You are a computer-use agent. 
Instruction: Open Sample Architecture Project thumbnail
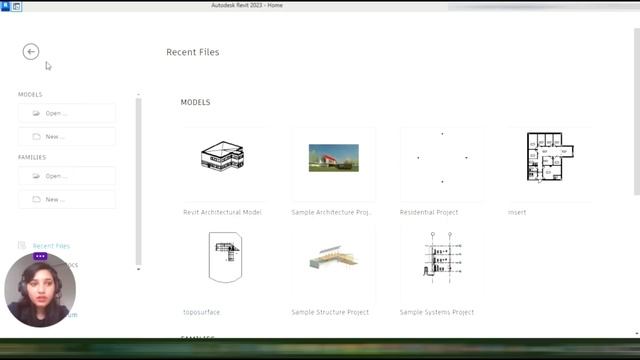pos(334,164)
